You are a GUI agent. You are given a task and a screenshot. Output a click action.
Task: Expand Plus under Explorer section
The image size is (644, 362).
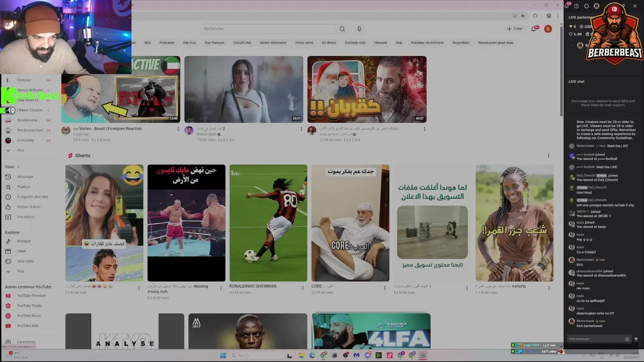20,271
